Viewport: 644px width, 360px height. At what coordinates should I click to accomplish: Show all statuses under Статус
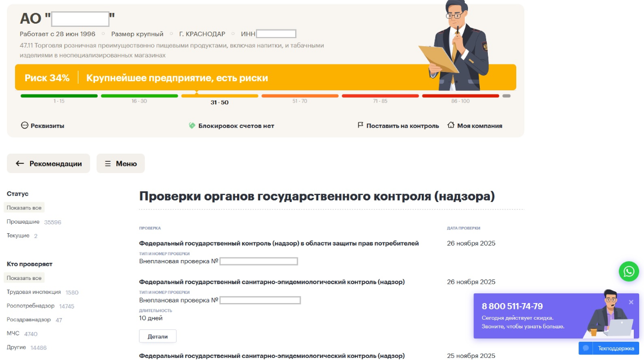[x=24, y=208]
